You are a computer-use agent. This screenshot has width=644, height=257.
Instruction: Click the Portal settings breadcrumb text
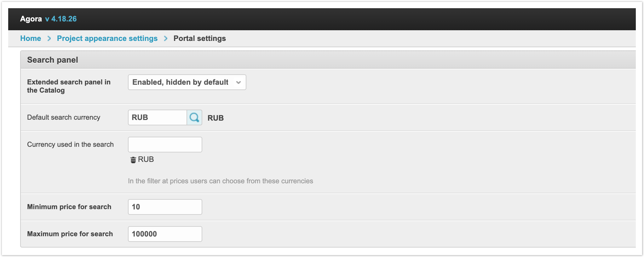(x=199, y=38)
